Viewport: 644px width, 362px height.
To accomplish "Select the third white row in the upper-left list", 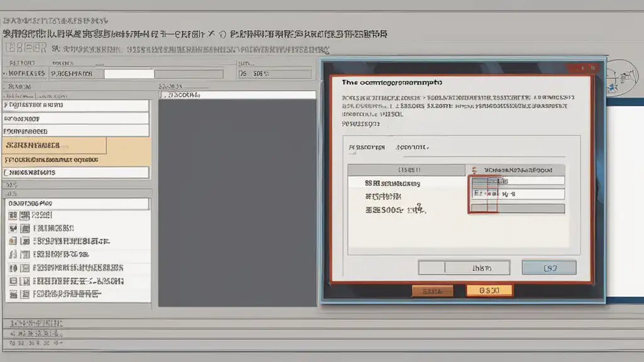I will point(76,131).
